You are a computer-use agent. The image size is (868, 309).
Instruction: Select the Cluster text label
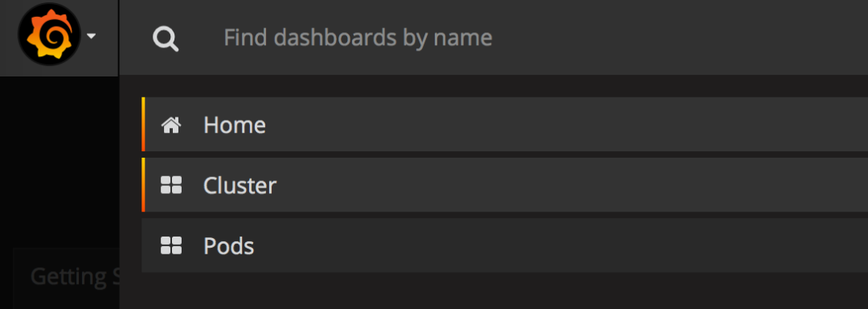[x=240, y=186]
